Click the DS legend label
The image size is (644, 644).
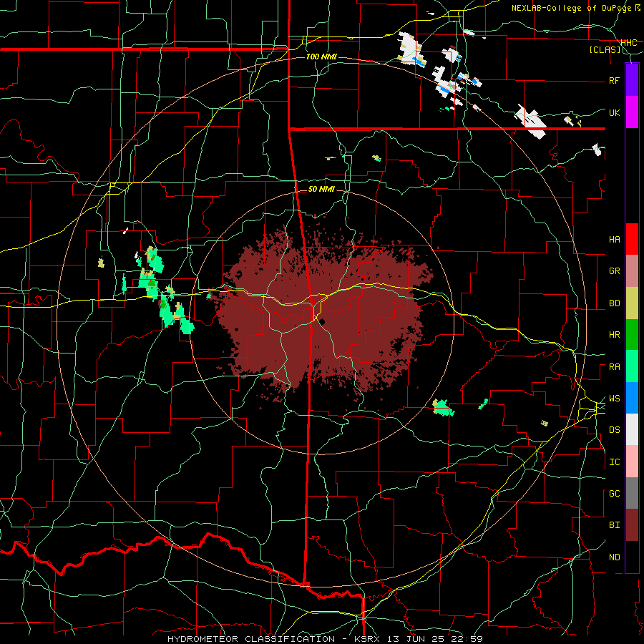click(x=614, y=429)
